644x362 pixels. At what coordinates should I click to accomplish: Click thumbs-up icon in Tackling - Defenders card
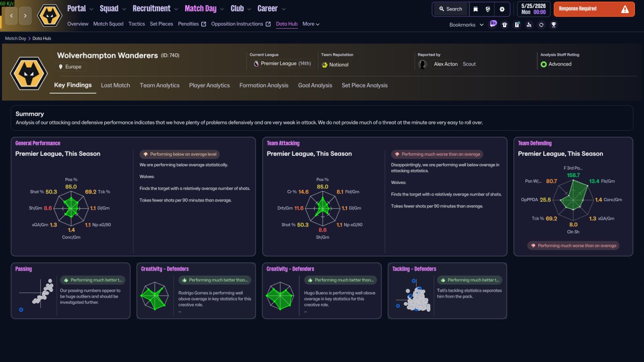coord(443,280)
